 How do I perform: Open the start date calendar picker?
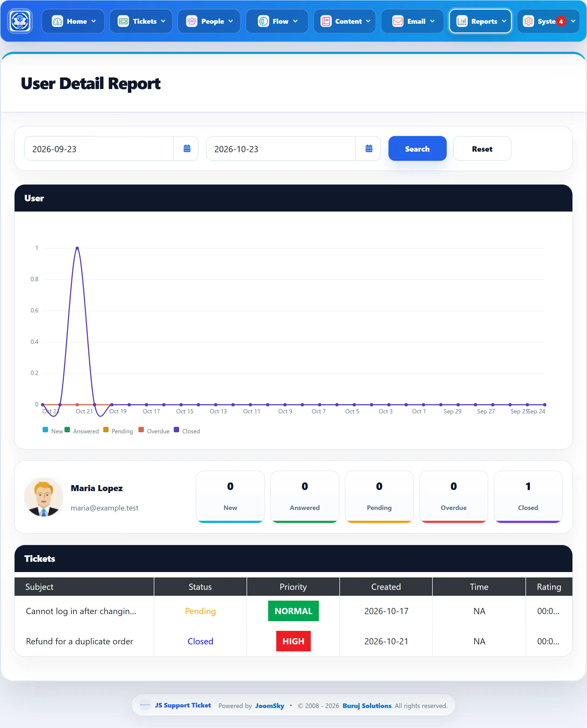(187, 148)
